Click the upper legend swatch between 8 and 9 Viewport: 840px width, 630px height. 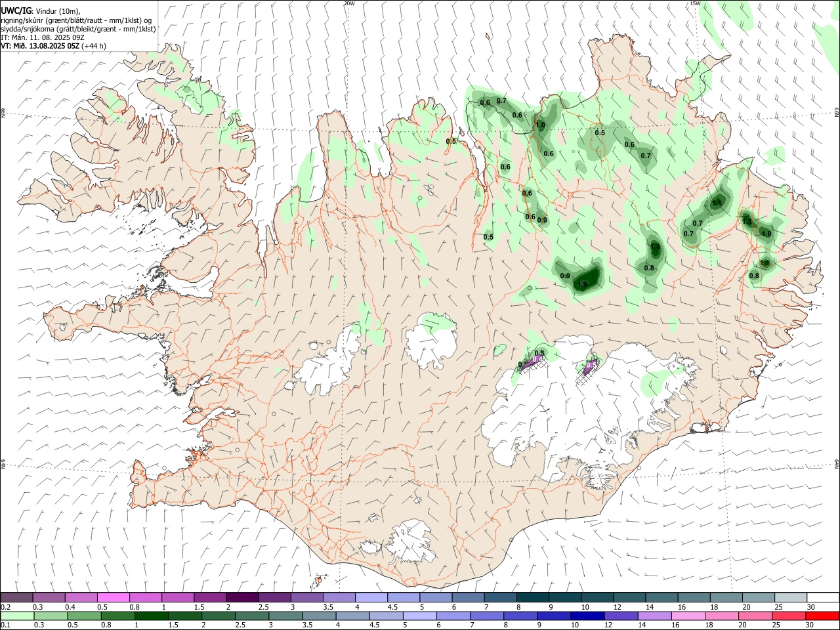point(533,597)
